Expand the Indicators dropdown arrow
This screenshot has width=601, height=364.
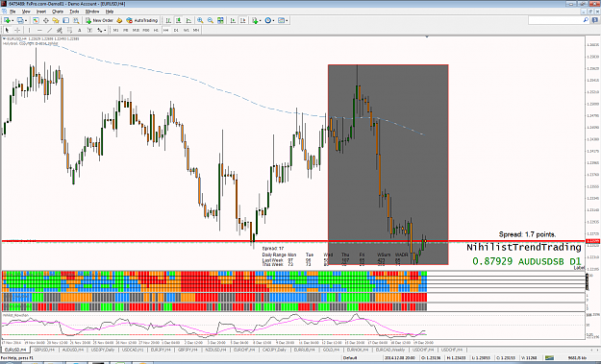(x=261, y=21)
